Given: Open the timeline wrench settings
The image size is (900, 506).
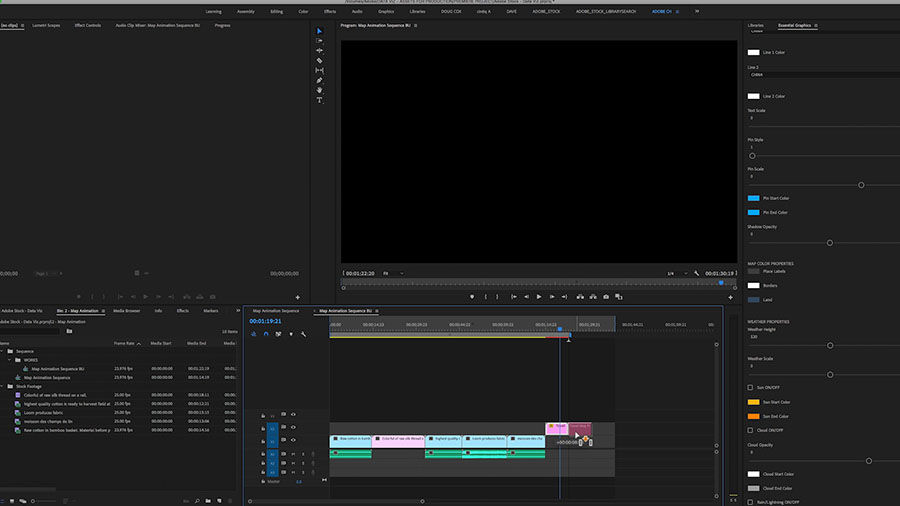Looking at the screenshot, I should (303, 334).
